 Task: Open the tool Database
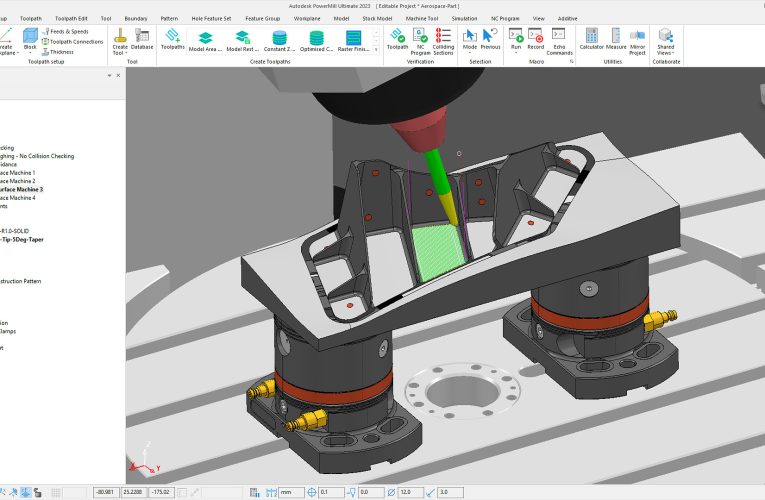(142, 39)
